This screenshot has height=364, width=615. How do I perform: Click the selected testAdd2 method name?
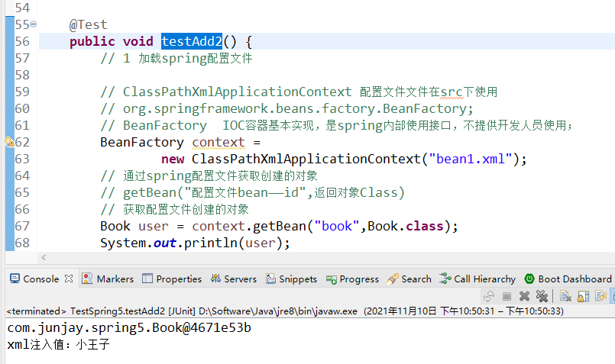[x=192, y=41]
